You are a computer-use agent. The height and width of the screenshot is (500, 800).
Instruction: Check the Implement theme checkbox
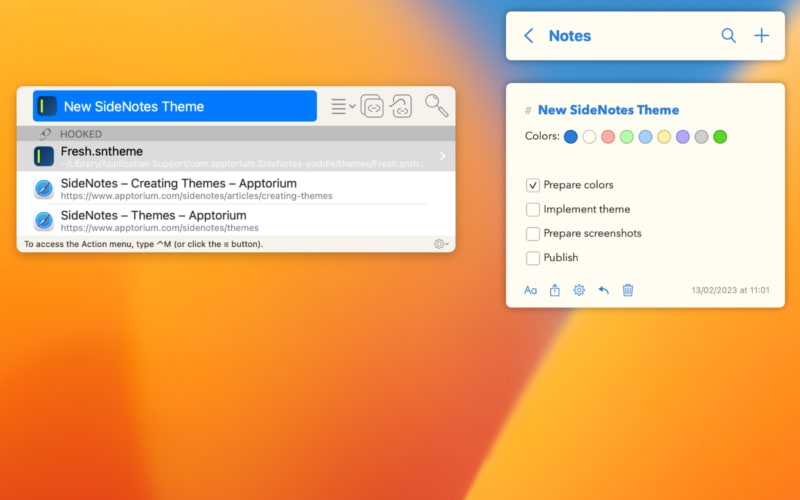533,209
